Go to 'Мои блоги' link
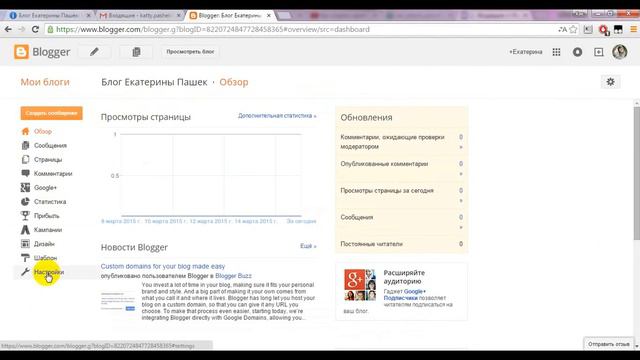Viewport: 640px width, 360px height. point(45,82)
